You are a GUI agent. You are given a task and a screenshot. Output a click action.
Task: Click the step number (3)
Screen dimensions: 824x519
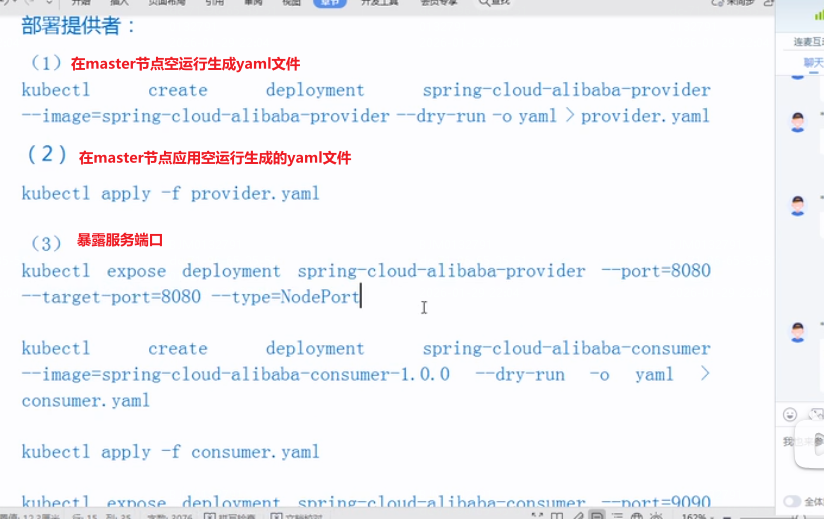tap(46, 243)
